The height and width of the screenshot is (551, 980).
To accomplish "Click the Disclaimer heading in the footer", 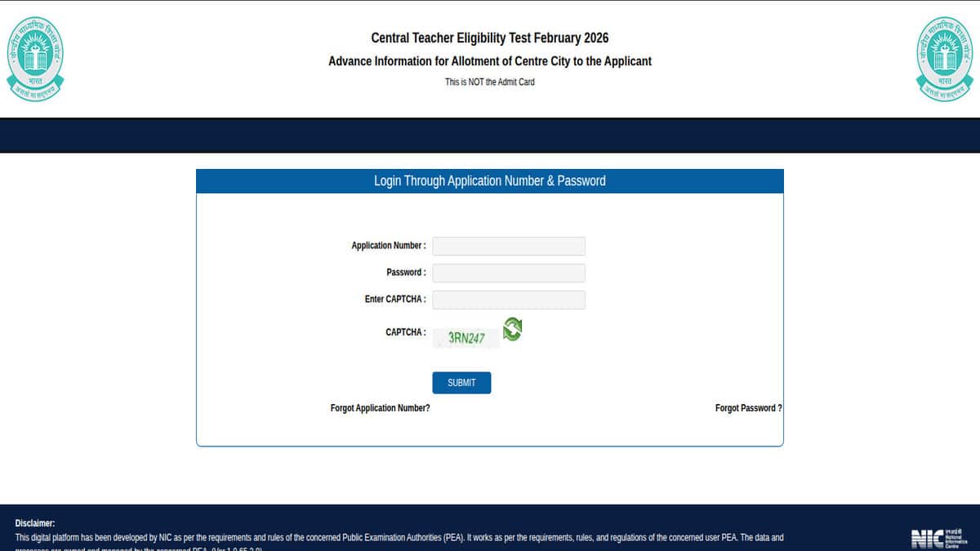I will 35,523.
